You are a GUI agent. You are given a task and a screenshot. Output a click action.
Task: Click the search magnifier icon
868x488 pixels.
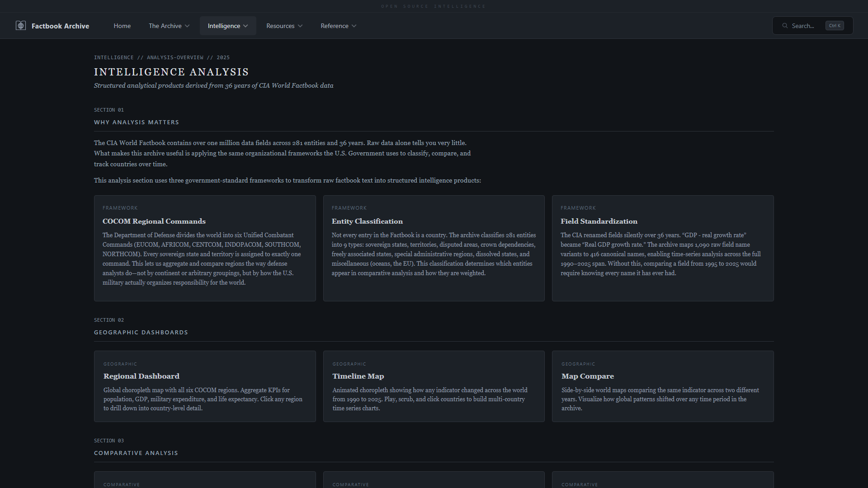pyautogui.click(x=785, y=26)
